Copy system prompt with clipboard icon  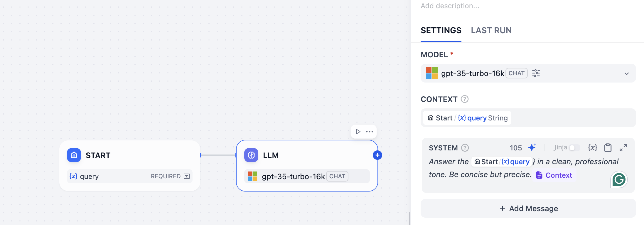pyautogui.click(x=608, y=147)
